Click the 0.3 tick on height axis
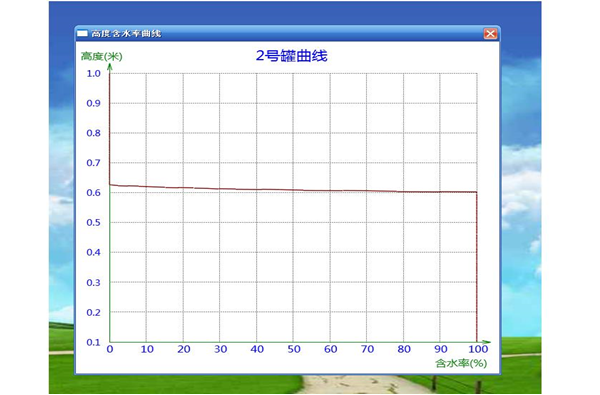 coord(93,282)
